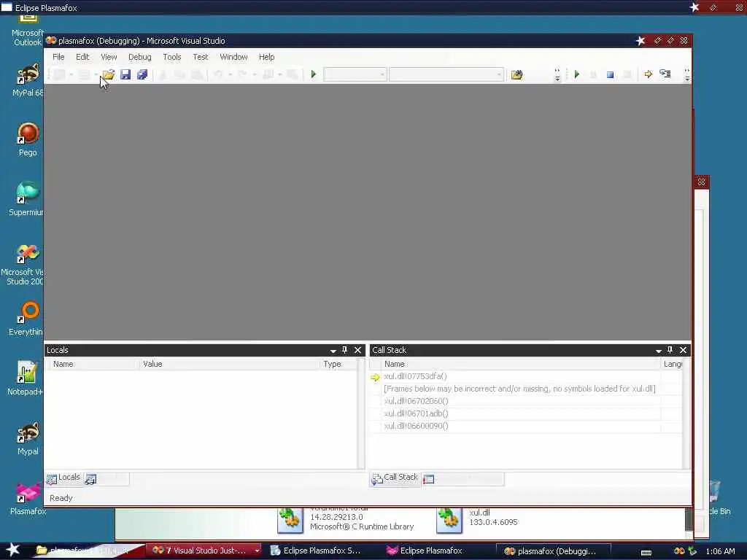Click the Open File toolbar icon

(x=109, y=74)
